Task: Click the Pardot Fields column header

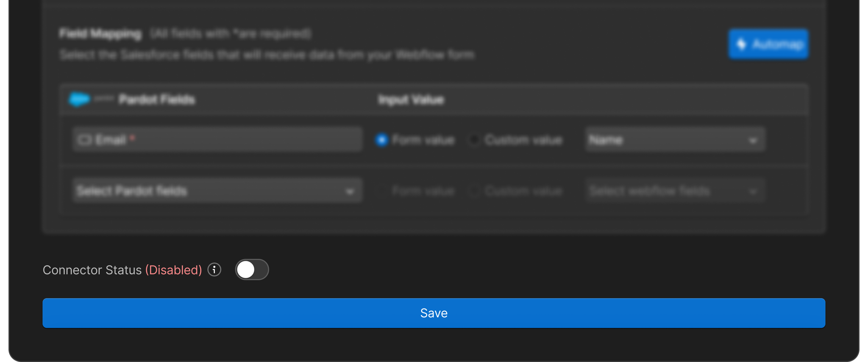Action: (x=157, y=99)
